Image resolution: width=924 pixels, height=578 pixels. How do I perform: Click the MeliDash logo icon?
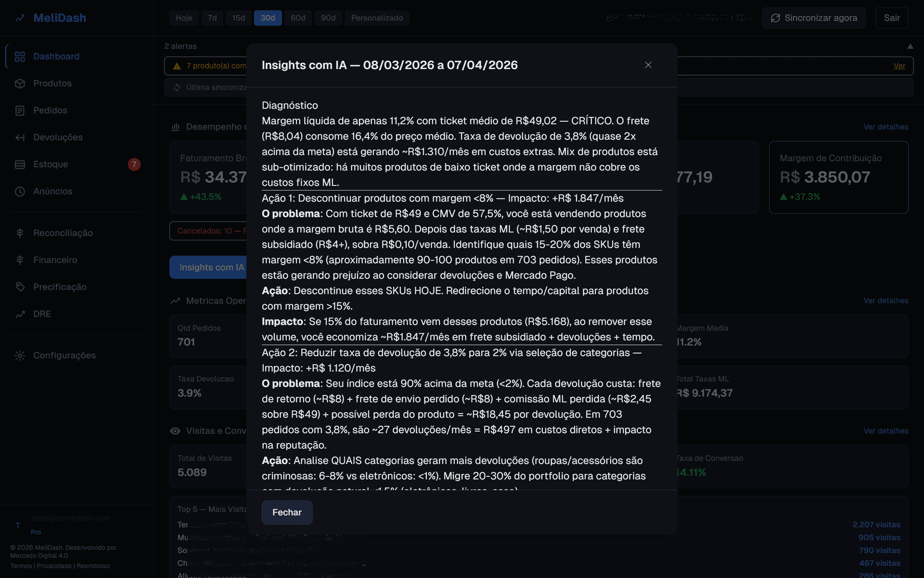(20, 18)
